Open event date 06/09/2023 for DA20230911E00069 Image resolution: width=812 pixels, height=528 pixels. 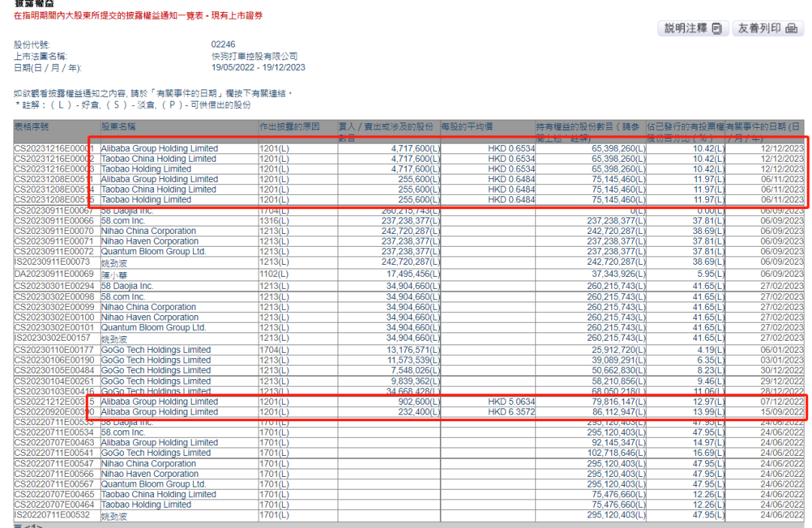[x=782, y=274]
